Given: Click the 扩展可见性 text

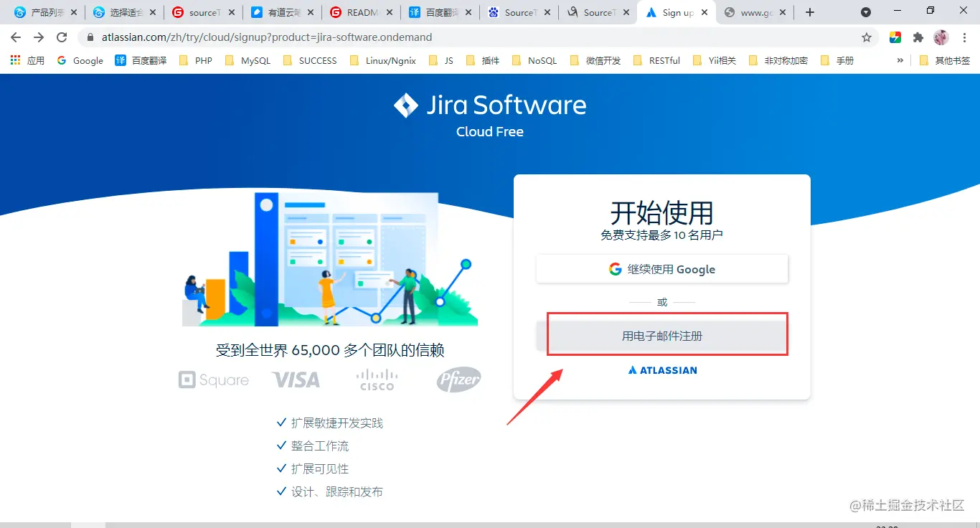Looking at the screenshot, I should pyautogui.click(x=320, y=469).
